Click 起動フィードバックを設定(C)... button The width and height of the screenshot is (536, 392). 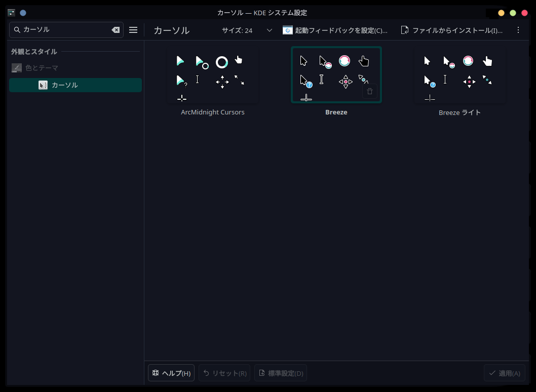335,30
